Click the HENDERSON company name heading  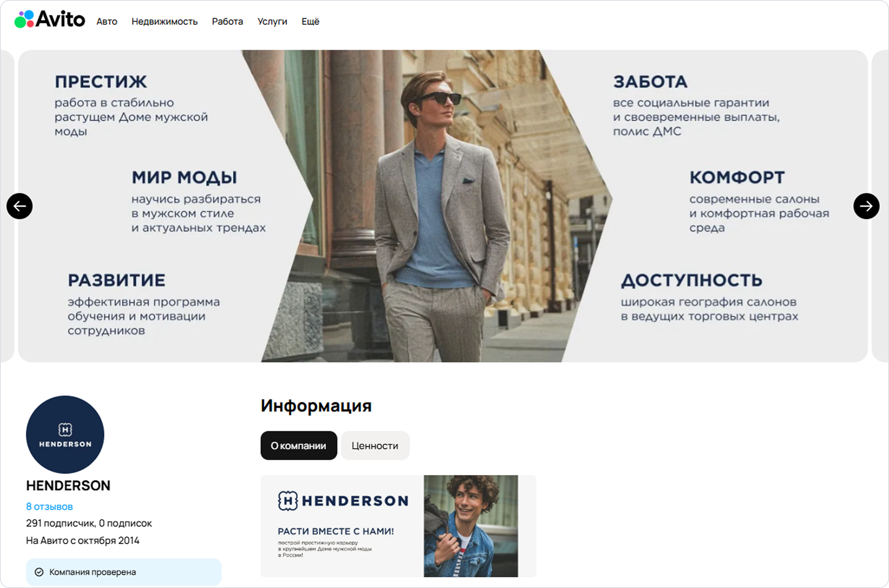pyautogui.click(x=68, y=486)
